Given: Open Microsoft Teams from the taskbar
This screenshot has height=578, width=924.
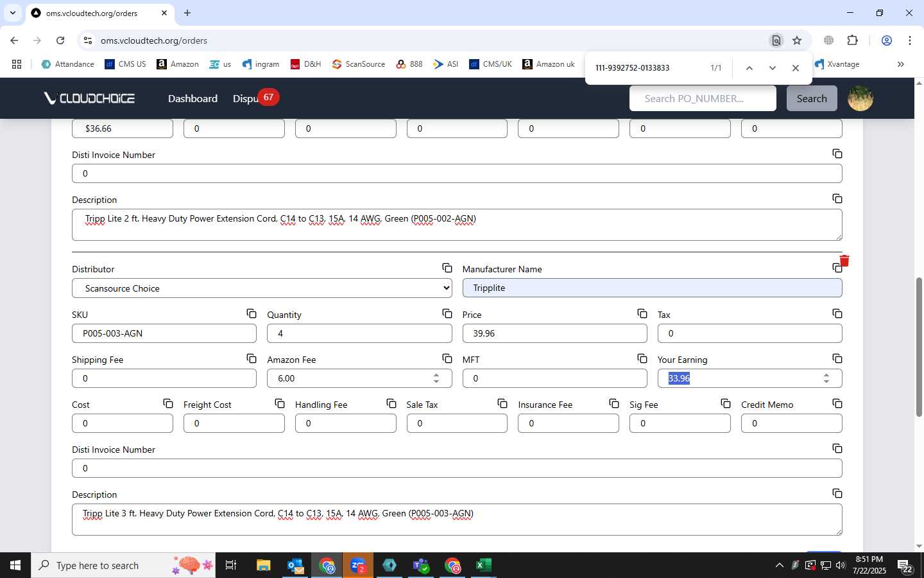Looking at the screenshot, I should [x=421, y=565].
